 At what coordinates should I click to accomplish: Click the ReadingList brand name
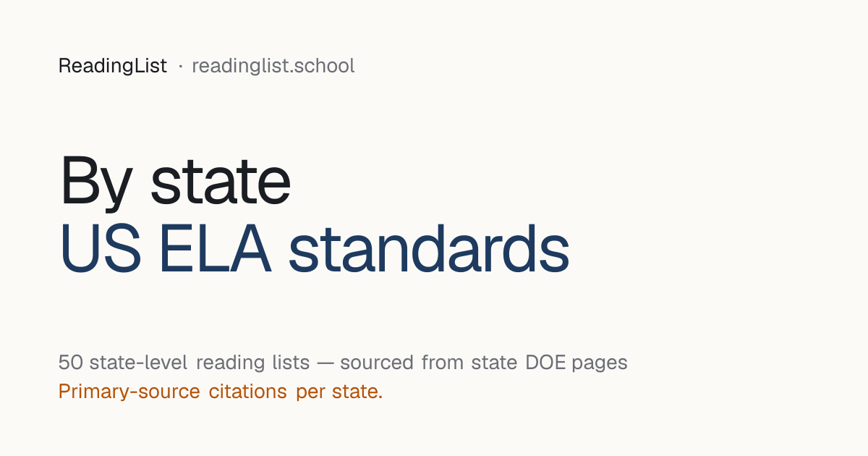(113, 66)
